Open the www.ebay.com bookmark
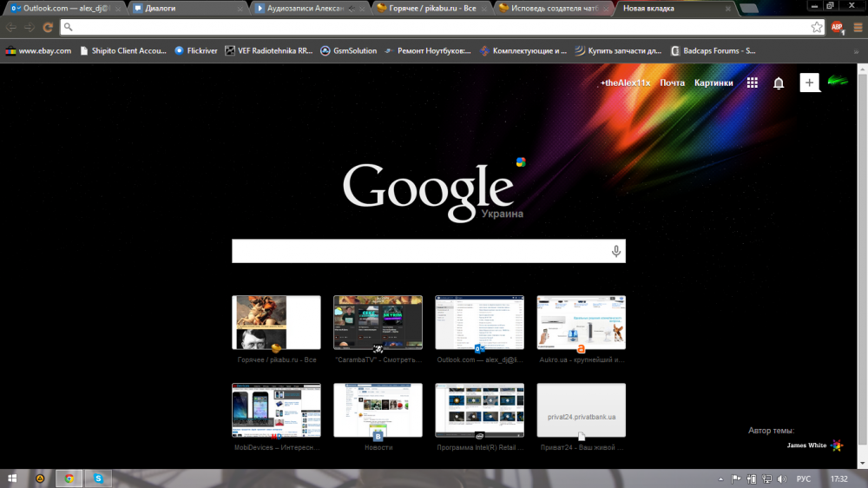Screen dimensions: 868x488 click(38, 50)
